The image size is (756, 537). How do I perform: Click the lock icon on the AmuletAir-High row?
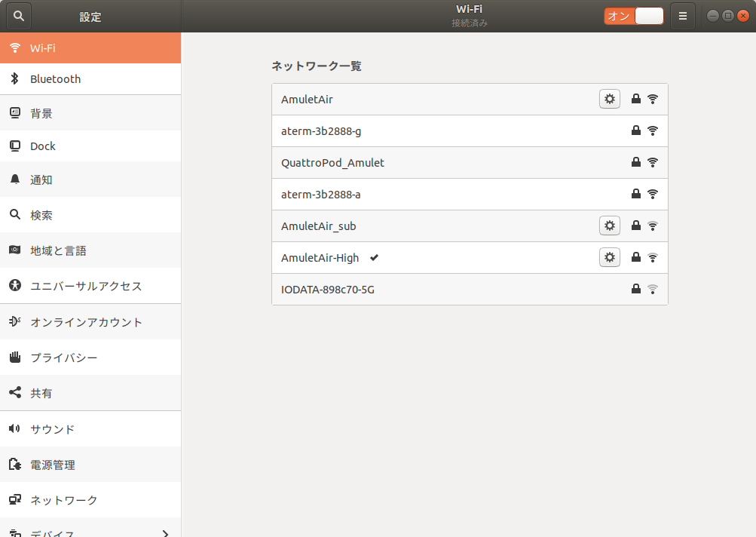click(x=636, y=257)
